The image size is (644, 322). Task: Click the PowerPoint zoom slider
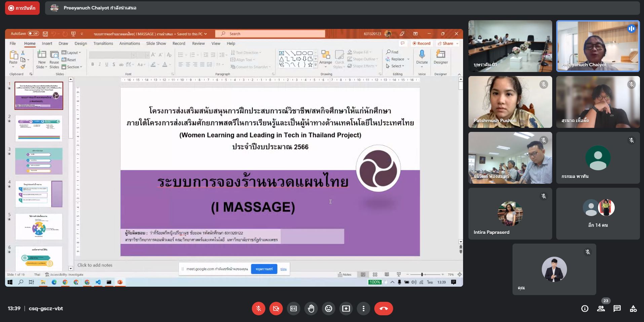click(422, 275)
